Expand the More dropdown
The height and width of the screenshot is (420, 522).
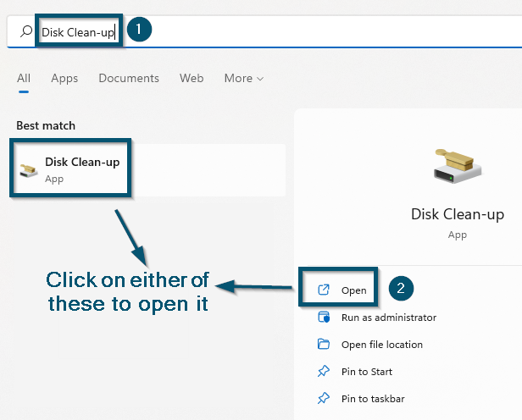[x=244, y=78]
